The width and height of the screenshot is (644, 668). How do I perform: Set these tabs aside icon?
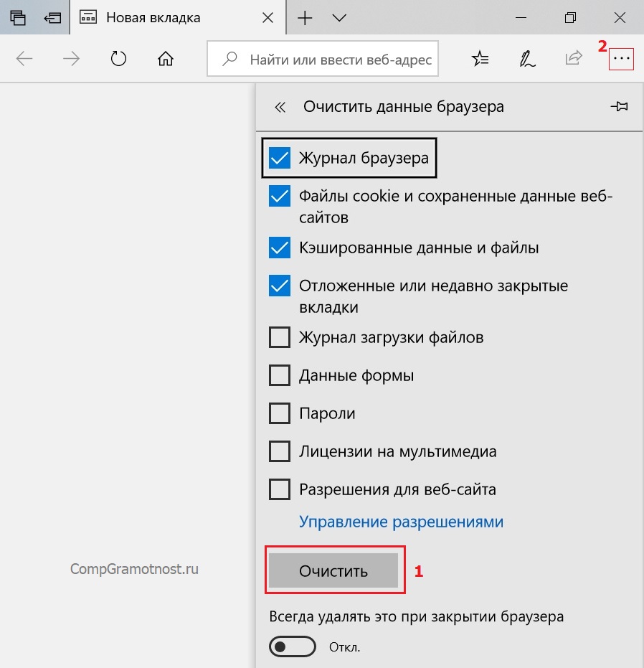pos(52,17)
